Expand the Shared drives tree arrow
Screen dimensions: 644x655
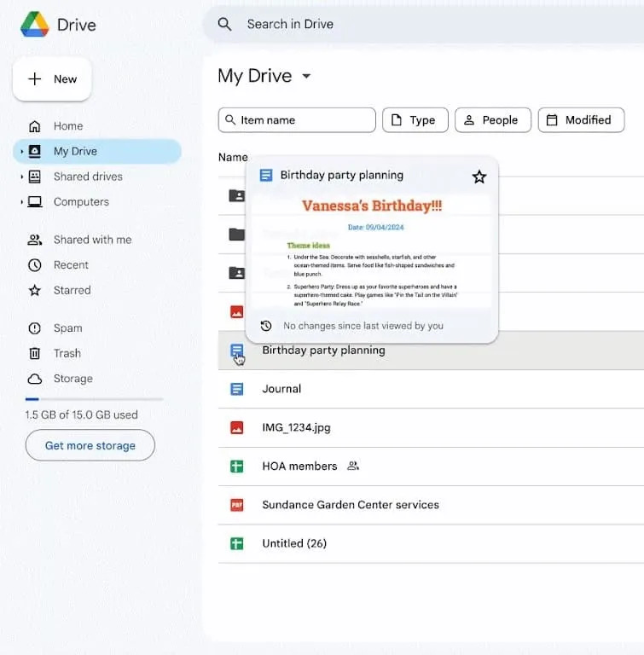22,177
